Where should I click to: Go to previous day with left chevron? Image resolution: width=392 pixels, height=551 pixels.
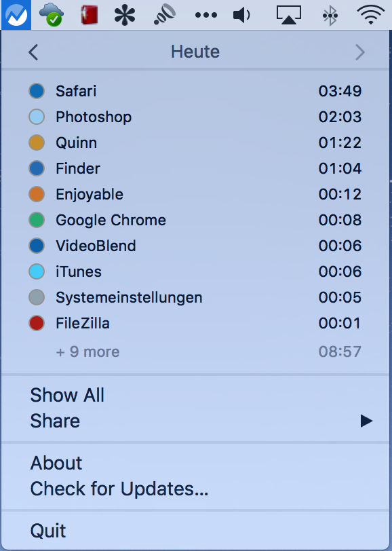coord(33,52)
